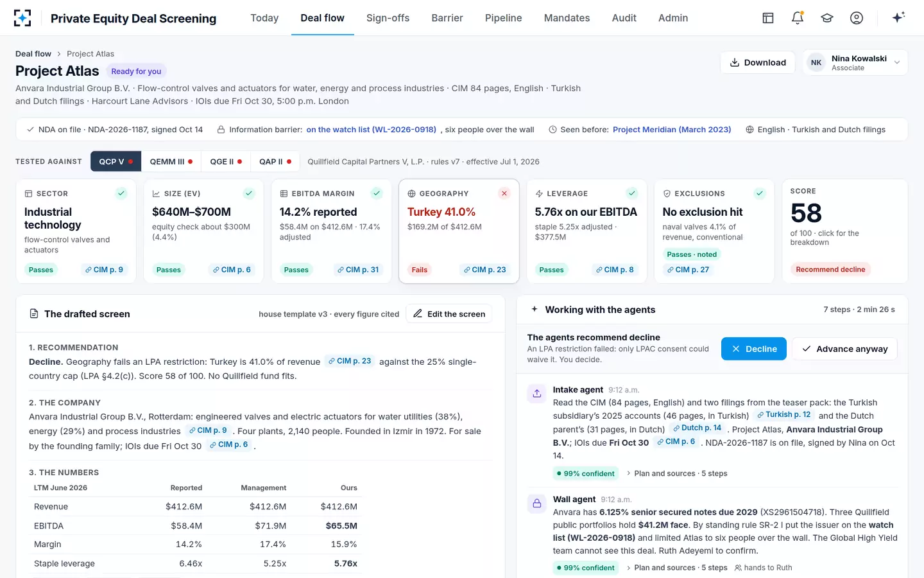Click the Leverage pass check indicator
Viewport: 924px width, 578px height.
click(x=632, y=193)
